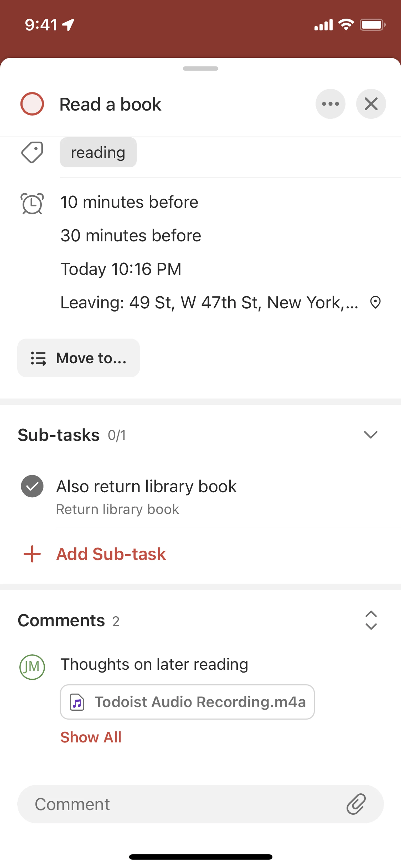The width and height of the screenshot is (401, 868).
Task: Mark "Read a book" task complete
Action: click(32, 104)
